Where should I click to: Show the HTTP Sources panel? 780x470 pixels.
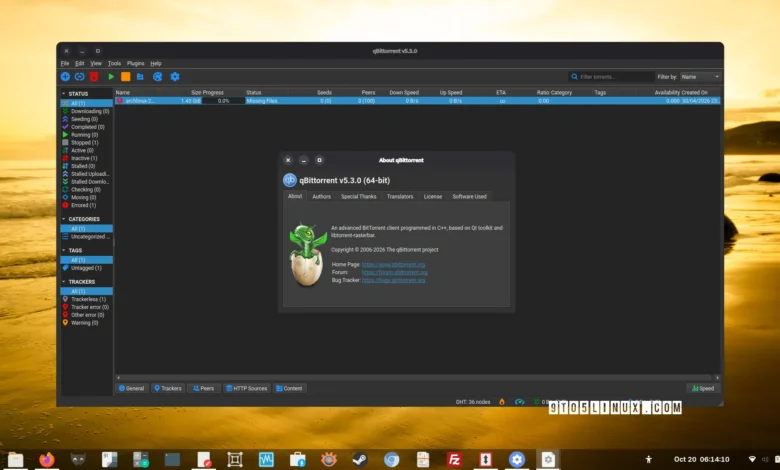pyautogui.click(x=247, y=388)
